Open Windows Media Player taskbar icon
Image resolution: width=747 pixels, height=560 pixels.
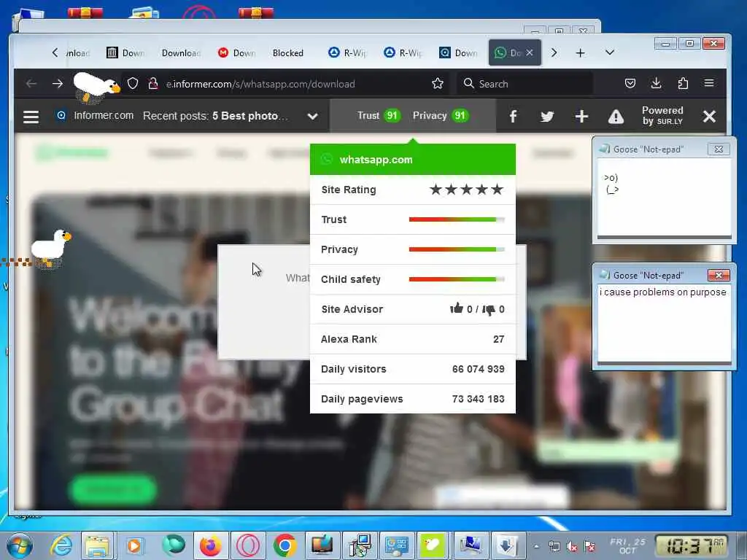coord(135,545)
